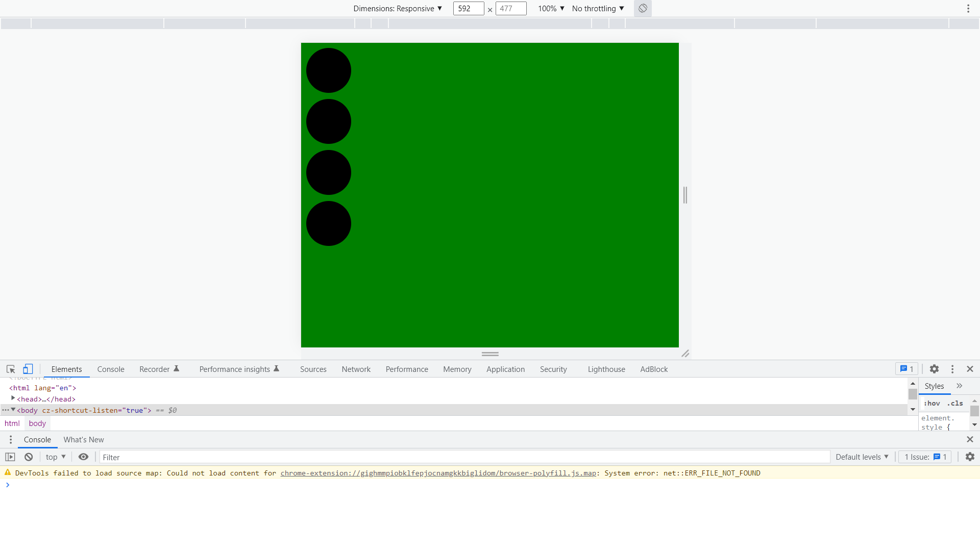
Task: Open the No throttling dropdown
Action: [x=598, y=8]
